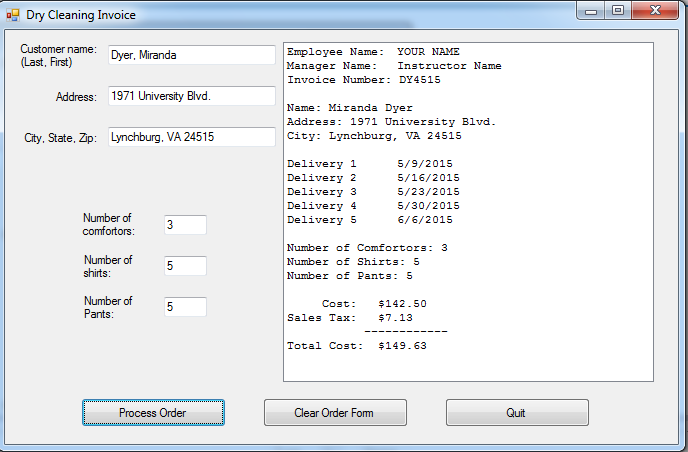
Task: Click the Employee Name line in output
Action: pyautogui.click(x=373, y=52)
